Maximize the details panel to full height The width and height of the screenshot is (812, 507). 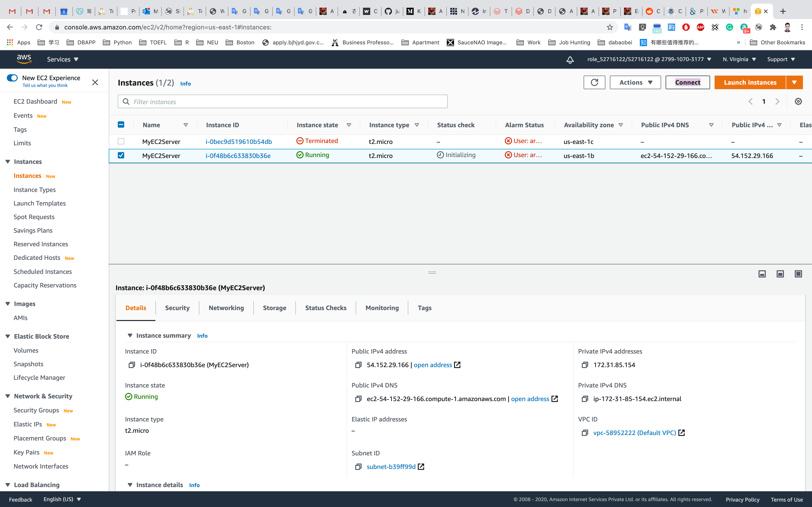coord(798,274)
